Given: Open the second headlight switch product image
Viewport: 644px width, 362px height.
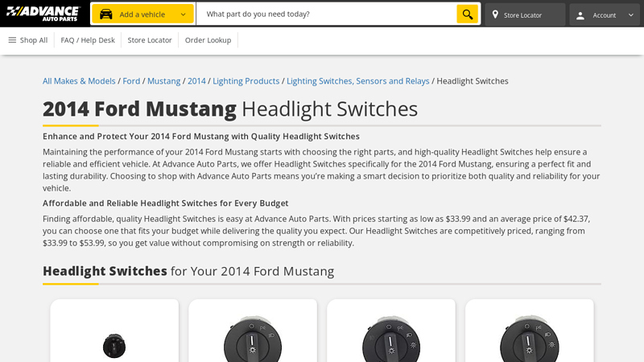Looking at the screenshot, I should coord(253,339).
